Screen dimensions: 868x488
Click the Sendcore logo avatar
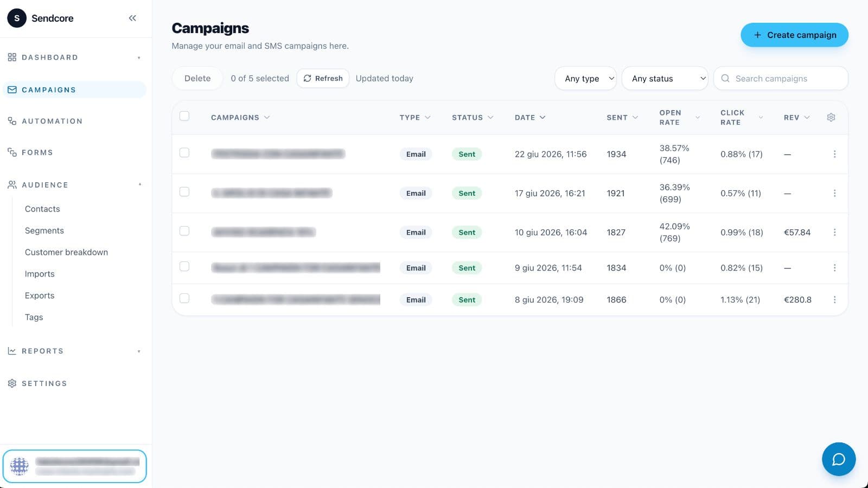coord(17,18)
